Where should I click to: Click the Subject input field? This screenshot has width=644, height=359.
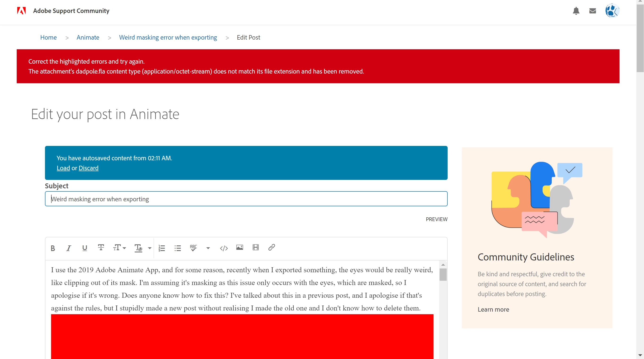point(246,199)
